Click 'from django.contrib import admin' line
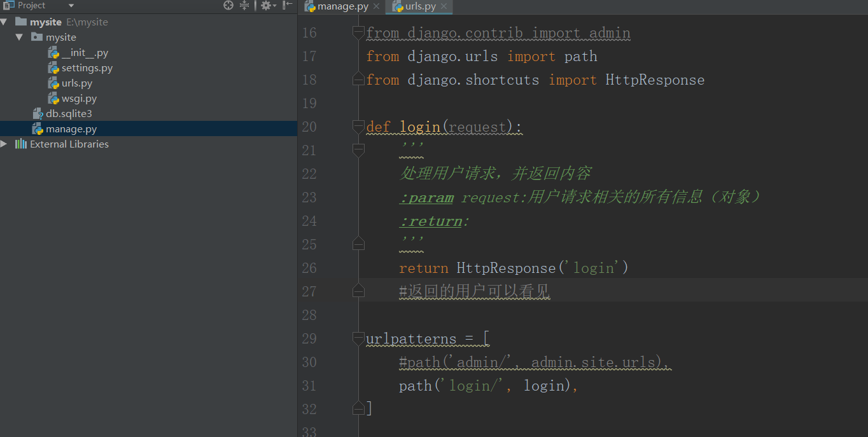This screenshot has width=868, height=437. 498,33
